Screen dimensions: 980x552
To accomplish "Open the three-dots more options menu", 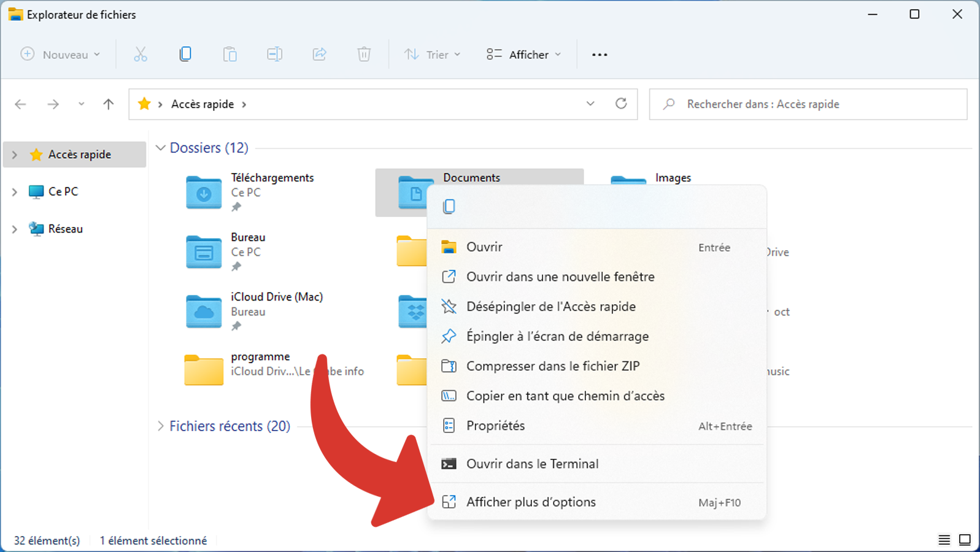I will [600, 55].
